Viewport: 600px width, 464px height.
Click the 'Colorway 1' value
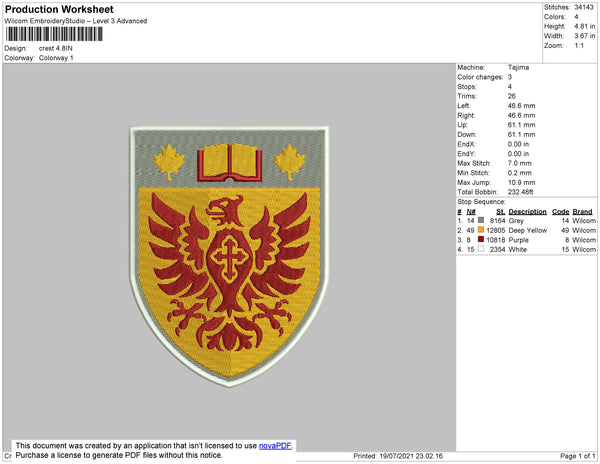pos(56,58)
